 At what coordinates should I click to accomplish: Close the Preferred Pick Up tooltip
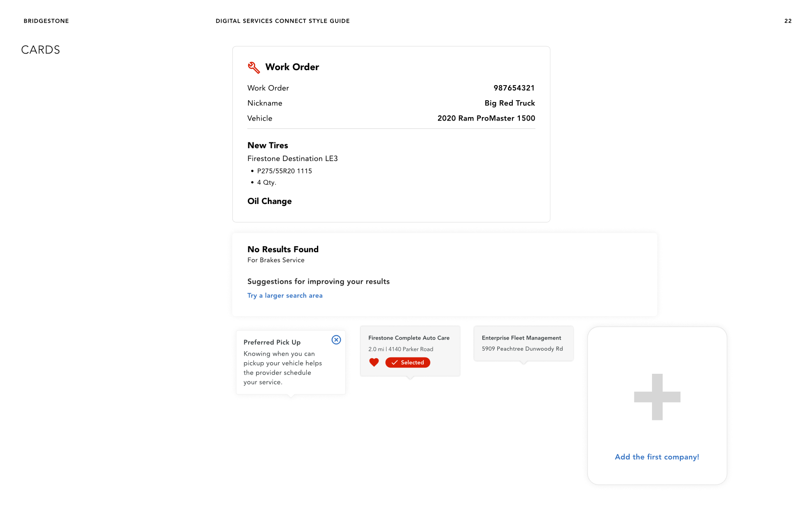coord(336,340)
